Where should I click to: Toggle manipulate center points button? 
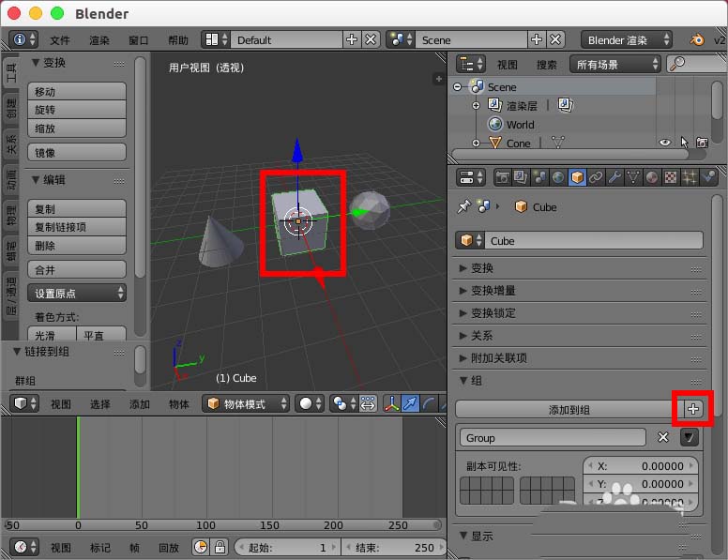pos(368,403)
